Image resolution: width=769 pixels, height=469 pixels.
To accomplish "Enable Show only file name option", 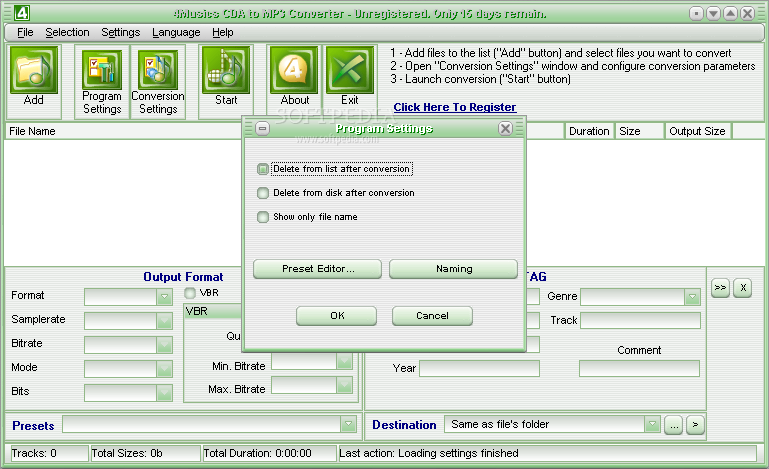I will click(263, 217).
